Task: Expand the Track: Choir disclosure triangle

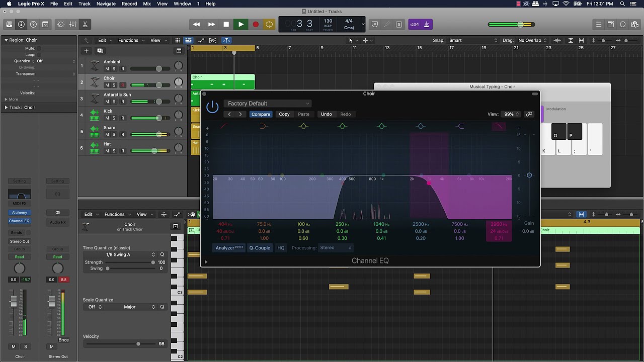Action: click(6, 108)
